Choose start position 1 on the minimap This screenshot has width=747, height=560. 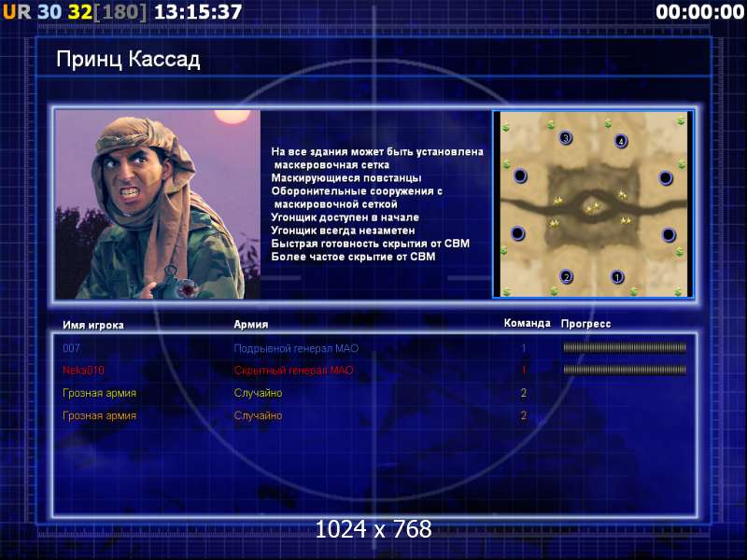pos(617,276)
